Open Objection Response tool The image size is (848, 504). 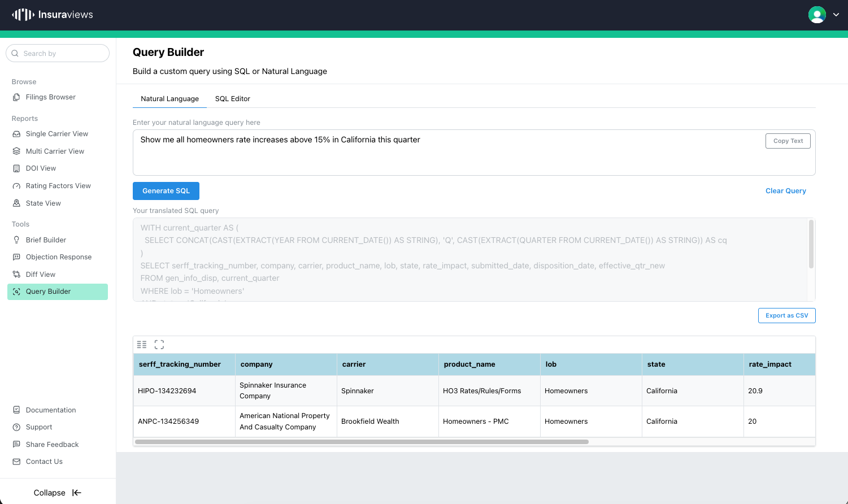click(x=58, y=257)
